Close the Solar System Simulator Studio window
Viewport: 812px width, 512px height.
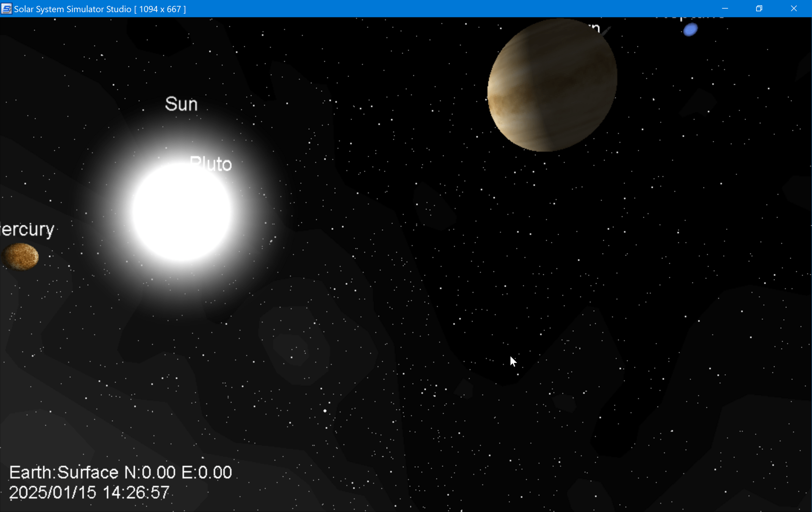(x=794, y=8)
